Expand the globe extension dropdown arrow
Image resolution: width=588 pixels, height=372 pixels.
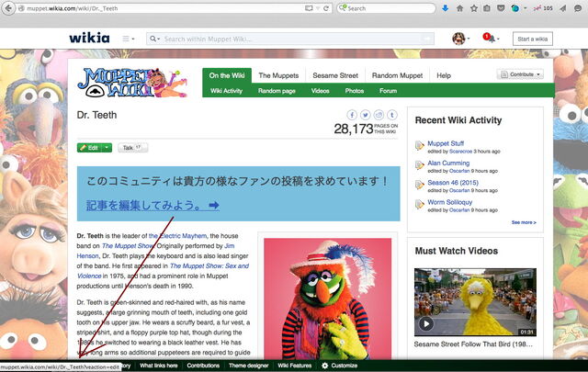(x=525, y=8)
